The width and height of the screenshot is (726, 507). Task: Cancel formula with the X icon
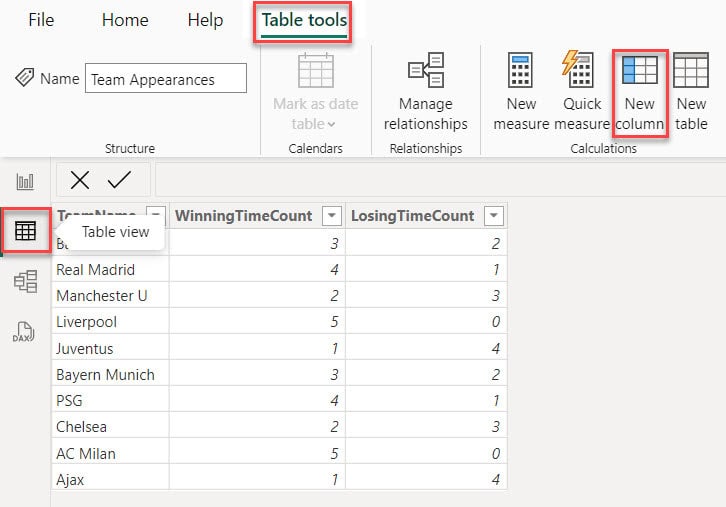80,180
